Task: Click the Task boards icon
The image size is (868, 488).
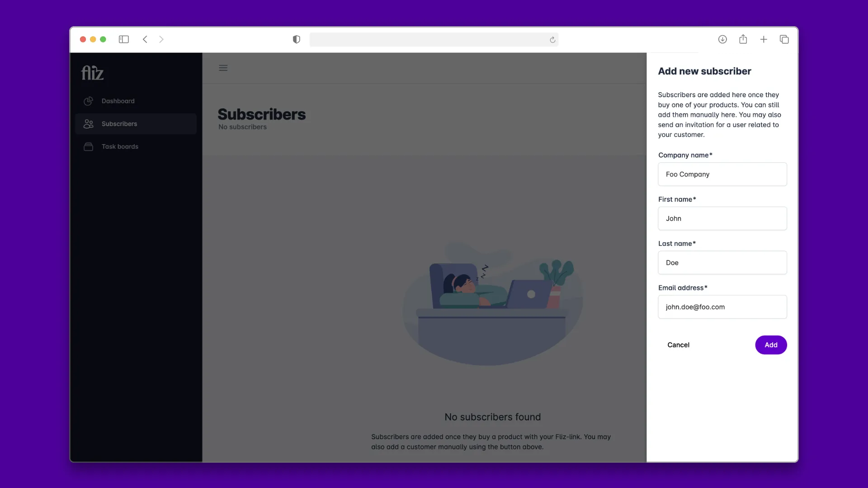Action: [89, 146]
